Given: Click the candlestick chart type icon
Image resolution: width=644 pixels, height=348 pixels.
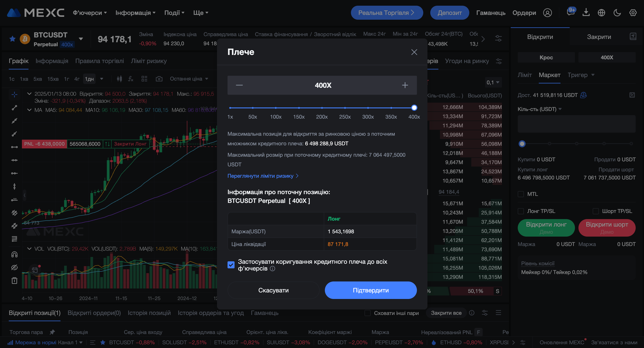Looking at the screenshot, I should (x=119, y=79).
